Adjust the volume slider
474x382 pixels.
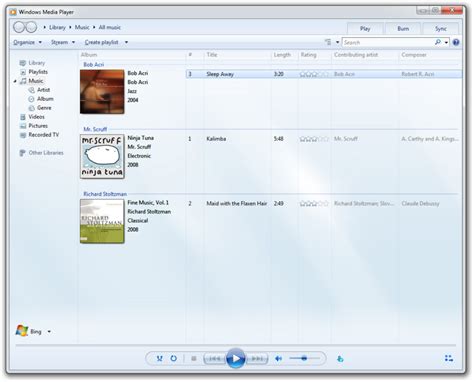click(304, 358)
